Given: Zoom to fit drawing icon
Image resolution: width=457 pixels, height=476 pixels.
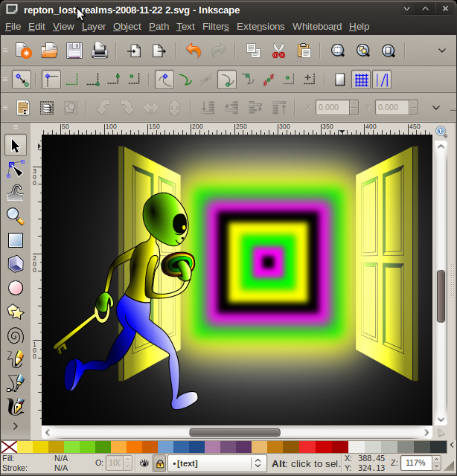Looking at the screenshot, I should (x=363, y=51).
